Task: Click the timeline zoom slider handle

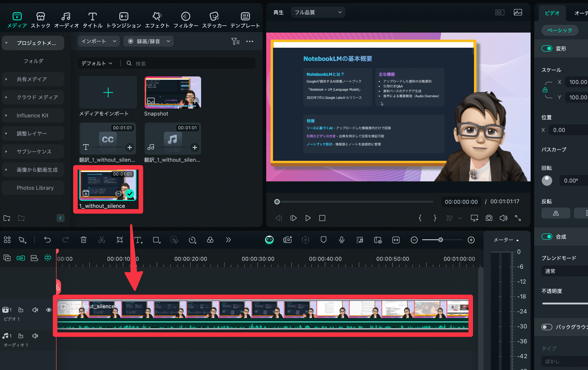Action: pos(440,240)
